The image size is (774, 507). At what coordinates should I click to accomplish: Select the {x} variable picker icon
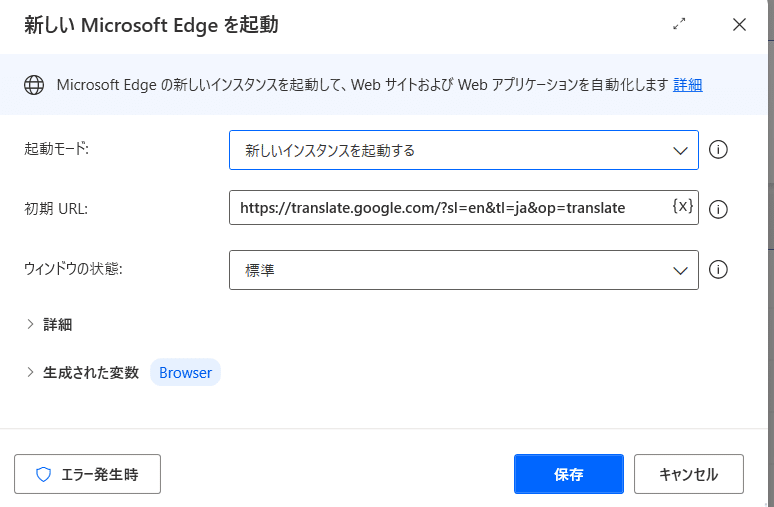tap(683, 206)
